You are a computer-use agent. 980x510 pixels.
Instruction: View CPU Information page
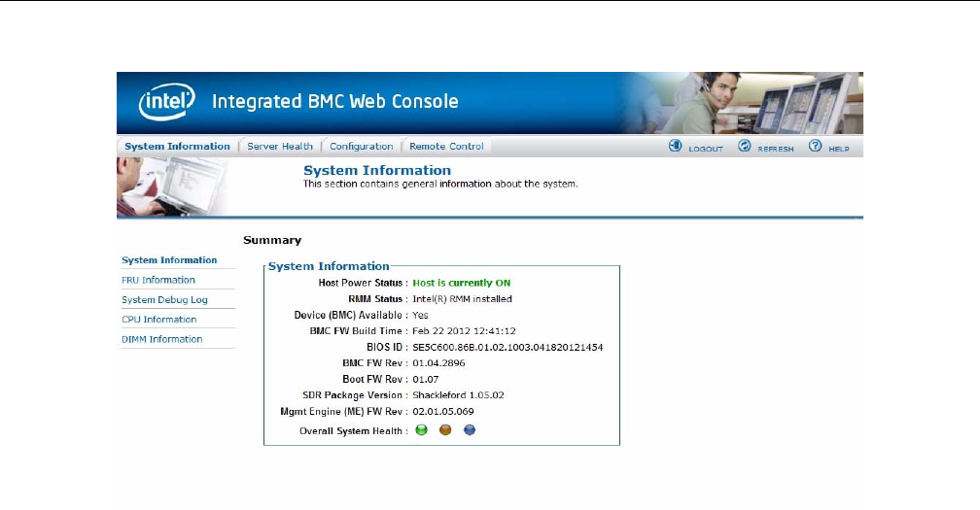pyautogui.click(x=158, y=320)
